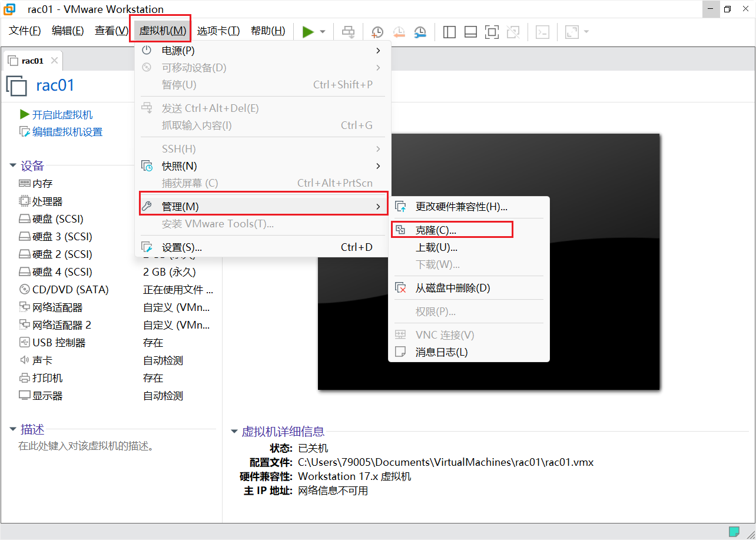The width and height of the screenshot is (756, 540).
Task: Take a snapshot with the clock-plus icon
Action: click(x=377, y=32)
